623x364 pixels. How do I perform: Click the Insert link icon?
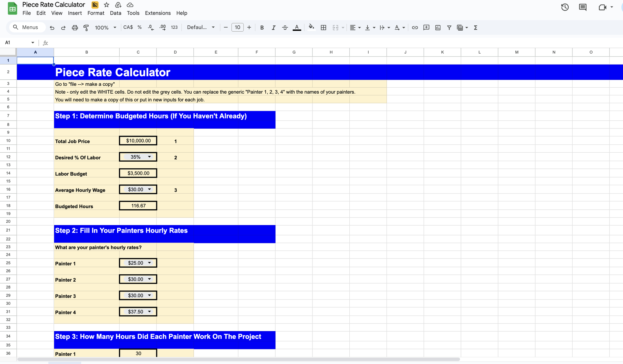415,28
